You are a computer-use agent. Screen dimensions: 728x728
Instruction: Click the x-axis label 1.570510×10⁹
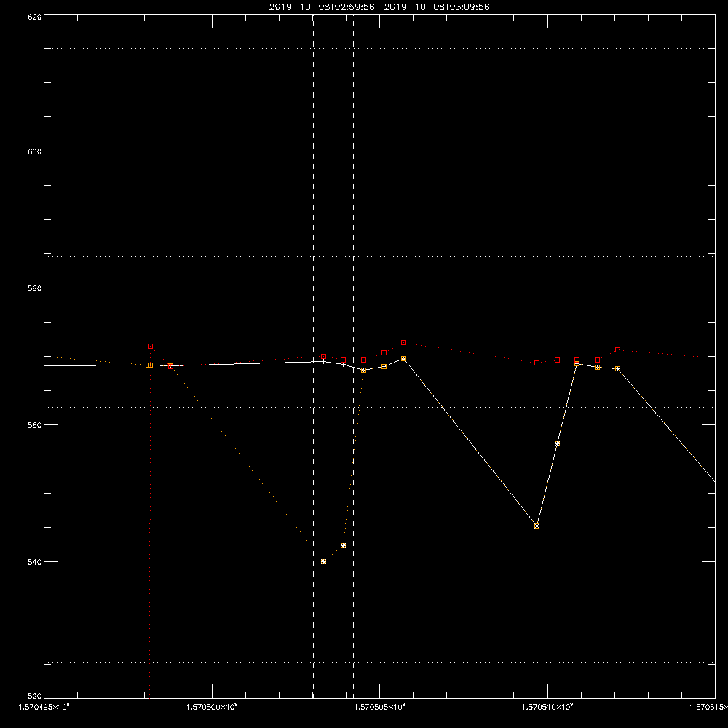tap(548, 707)
